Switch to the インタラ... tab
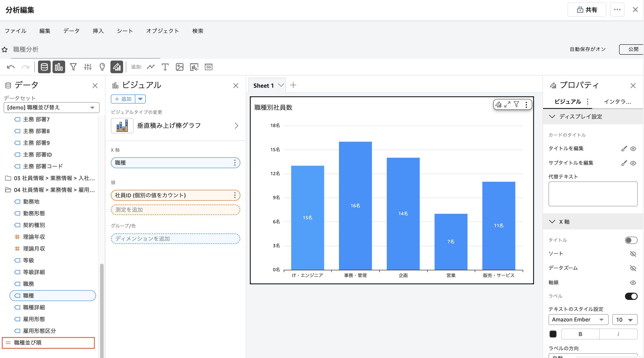Screen dimensions: 644x358 pos(617,102)
